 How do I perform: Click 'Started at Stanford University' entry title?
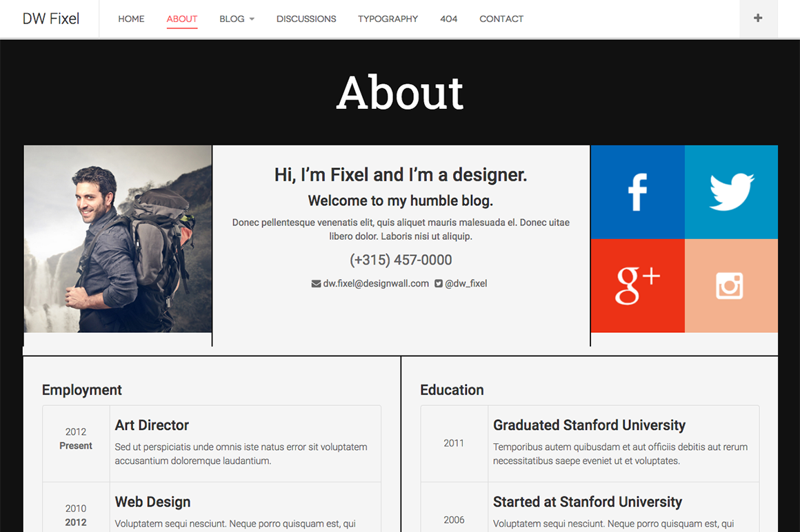(x=588, y=502)
